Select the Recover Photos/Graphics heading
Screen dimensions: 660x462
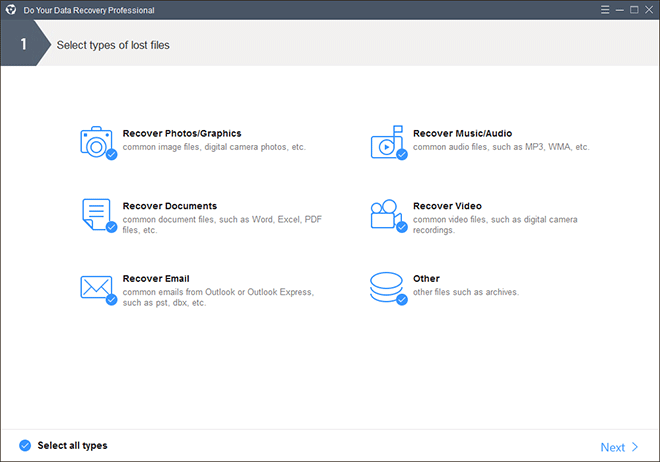click(x=182, y=133)
